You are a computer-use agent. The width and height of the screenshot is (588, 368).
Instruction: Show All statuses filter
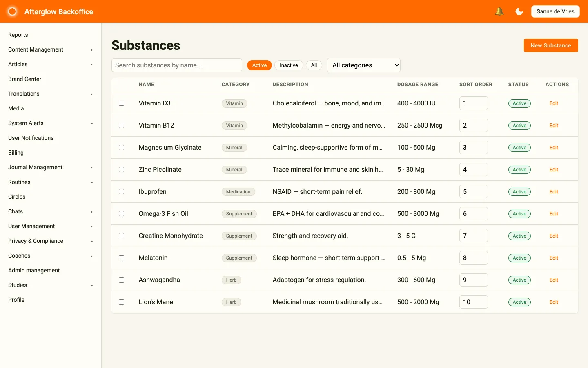[314, 65]
